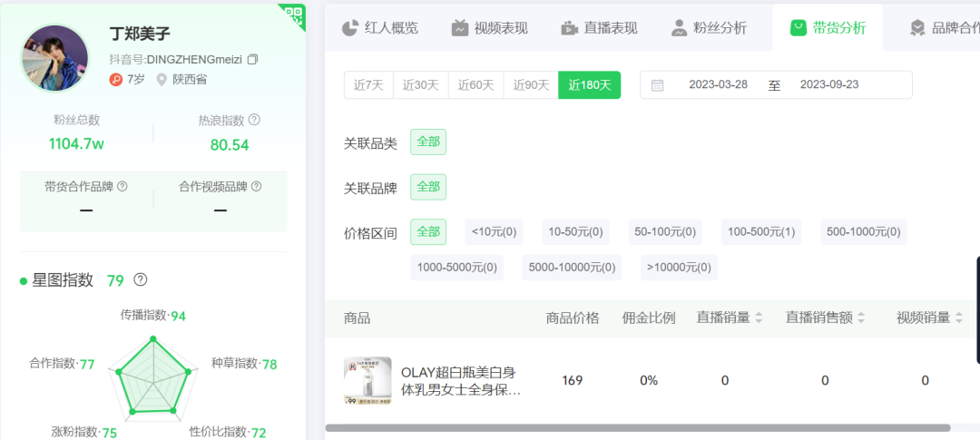Open OLAY超白瓶 product link

click(460, 381)
